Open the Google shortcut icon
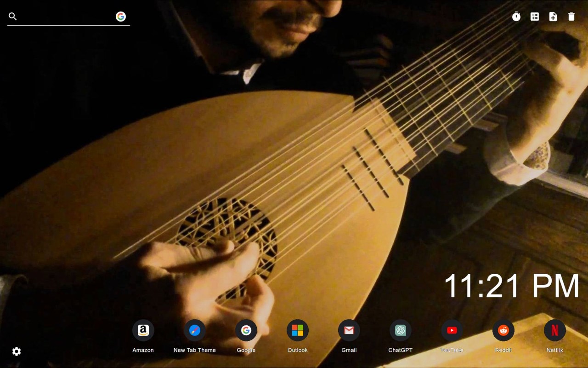Image resolution: width=588 pixels, height=368 pixels. click(x=246, y=330)
